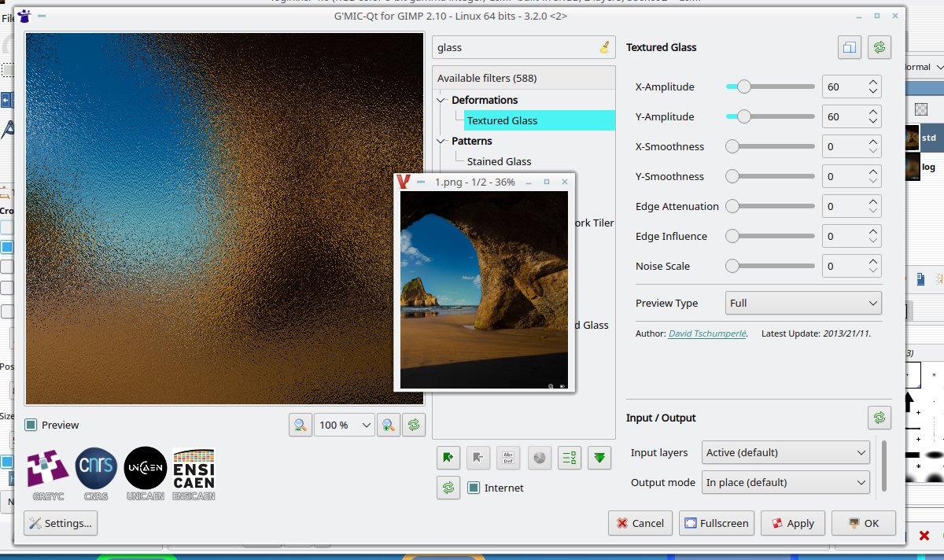944x560 pixels.
Task: Clear the filter search with broom icon
Action: click(x=604, y=47)
